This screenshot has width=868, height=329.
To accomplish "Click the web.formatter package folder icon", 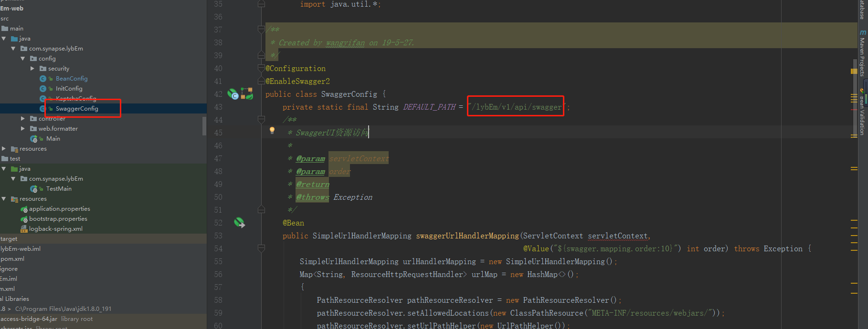I will [33, 129].
